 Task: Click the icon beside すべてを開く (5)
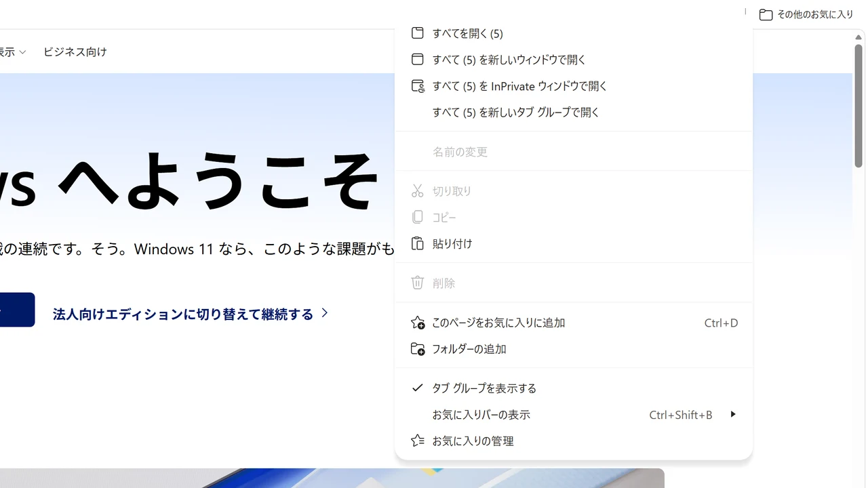(418, 33)
